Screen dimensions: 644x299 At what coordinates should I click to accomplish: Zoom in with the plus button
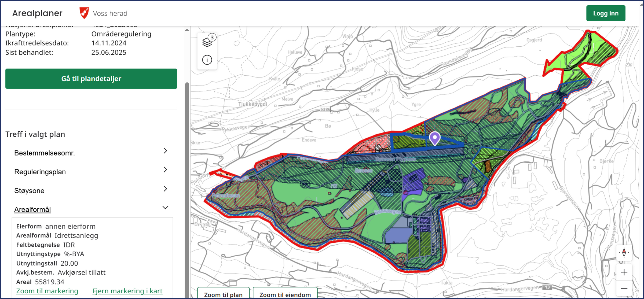pyautogui.click(x=624, y=272)
